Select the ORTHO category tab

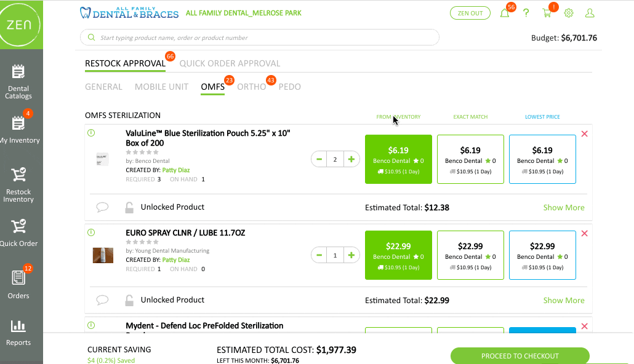[251, 87]
